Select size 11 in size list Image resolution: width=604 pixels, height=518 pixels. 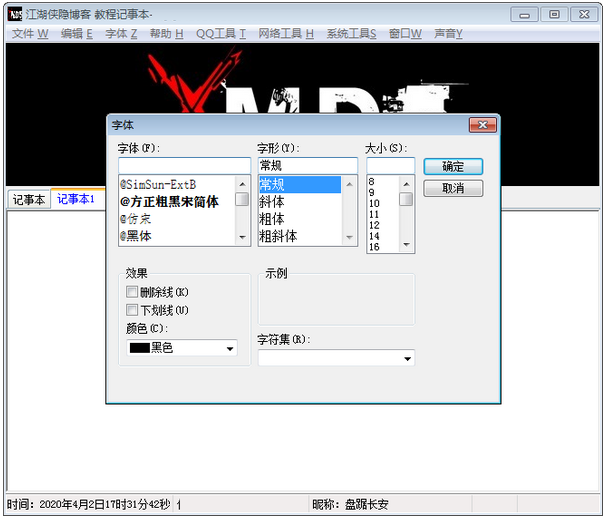(x=383, y=214)
